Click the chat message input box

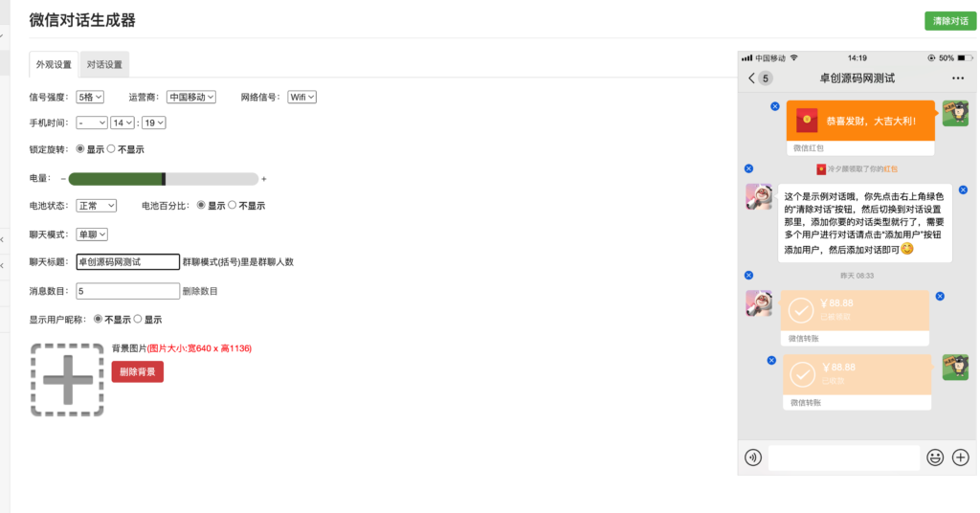coord(844,457)
